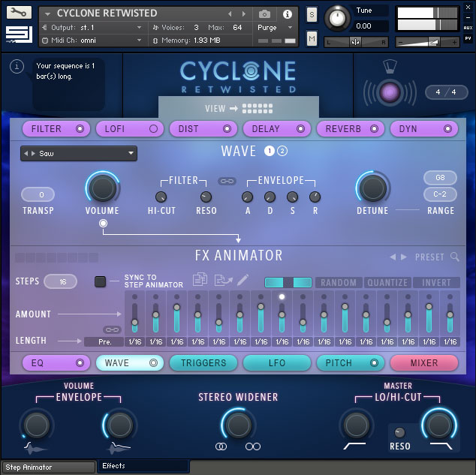476x475 pixels.
Task: Click the copy pages icon in FX Animator
Action: click(200, 281)
